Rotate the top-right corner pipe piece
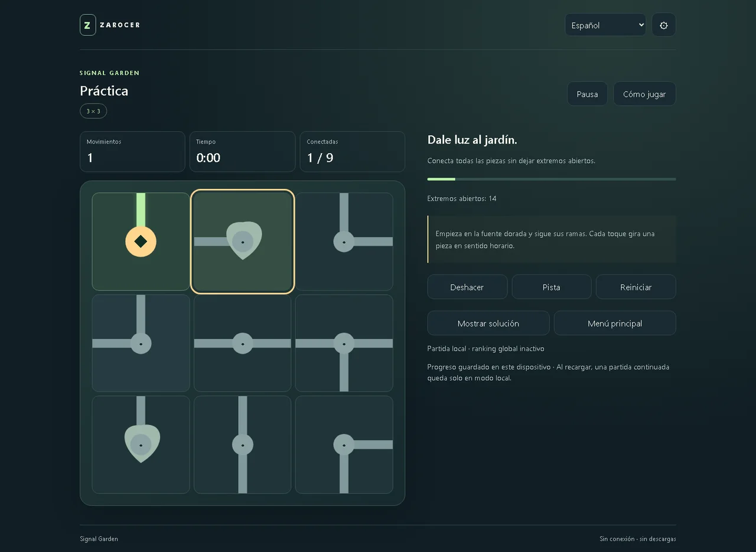 (344, 241)
